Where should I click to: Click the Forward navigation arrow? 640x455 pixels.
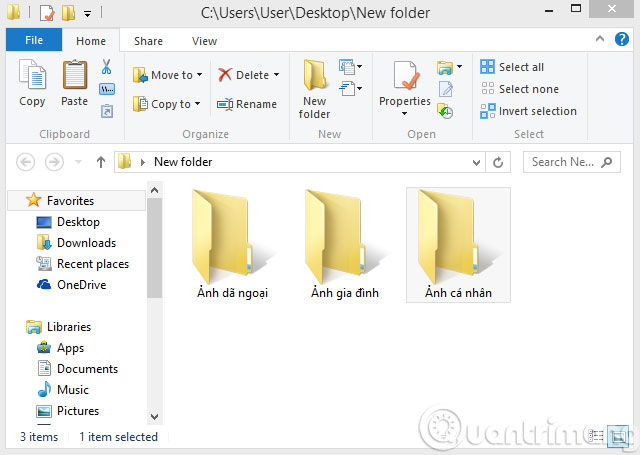pos(54,162)
